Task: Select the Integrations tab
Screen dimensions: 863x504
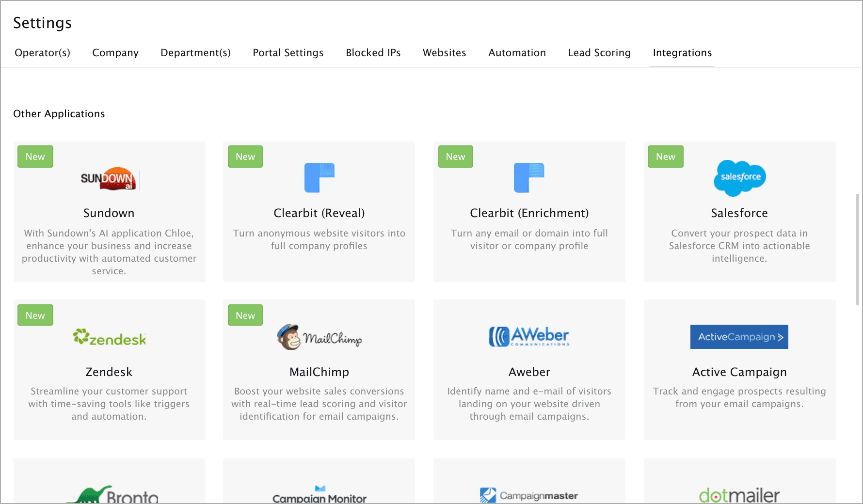Action: point(682,53)
